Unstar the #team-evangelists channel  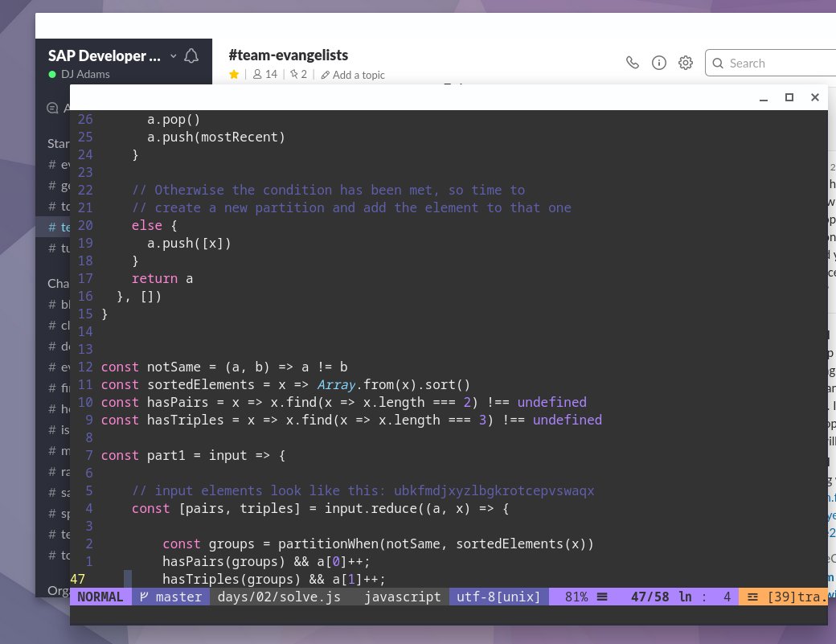pyautogui.click(x=234, y=75)
